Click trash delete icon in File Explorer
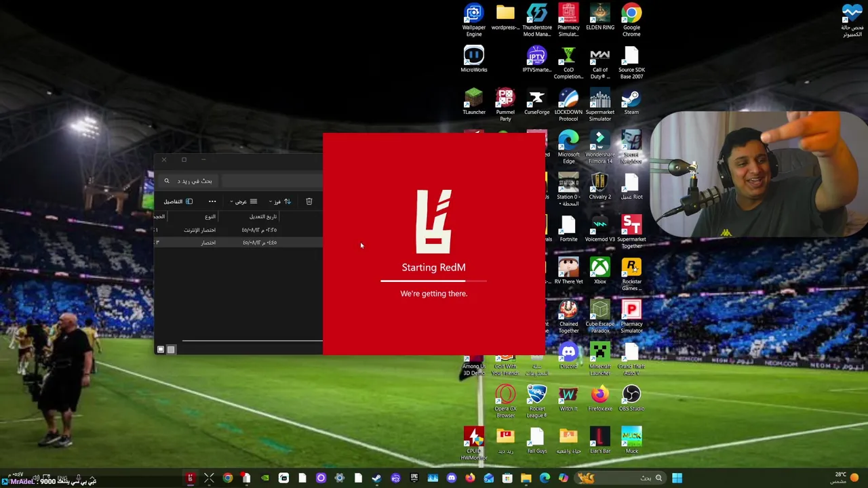The width and height of the screenshot is (868, 488). point(309,201)
